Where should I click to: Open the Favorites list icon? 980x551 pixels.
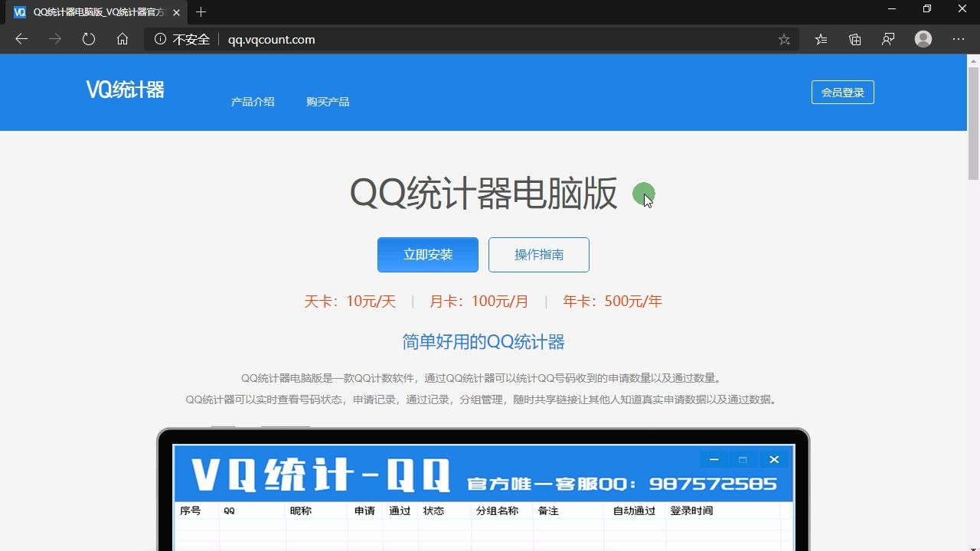[x=822, y=39]
